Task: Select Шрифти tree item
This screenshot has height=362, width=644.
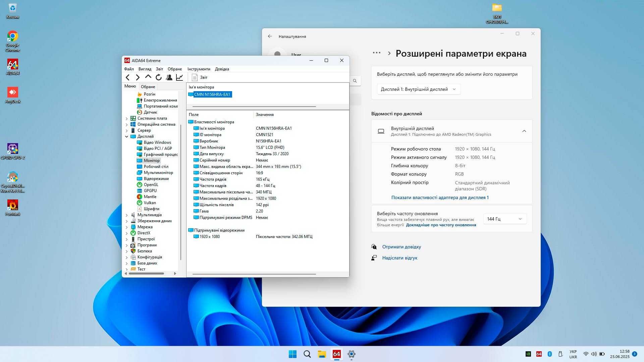Action: point(148,209)
